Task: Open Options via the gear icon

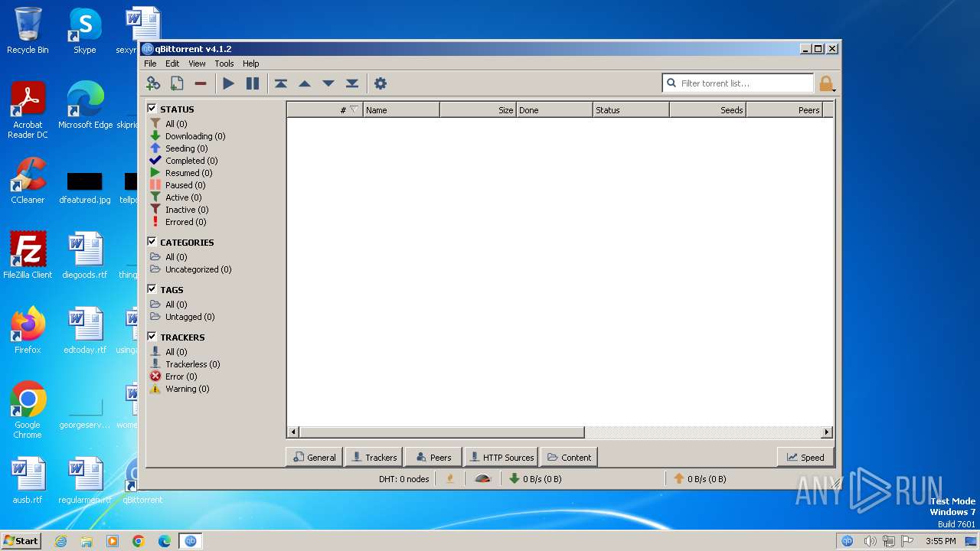Action: click(x=380, y=83)
